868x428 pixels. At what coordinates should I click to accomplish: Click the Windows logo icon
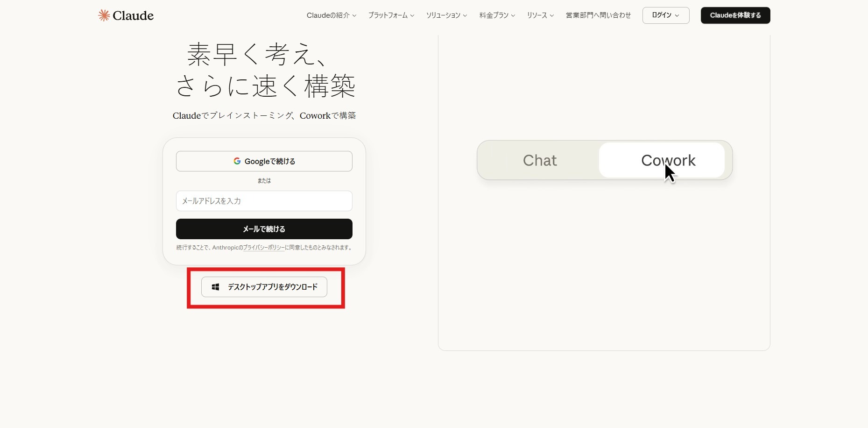point(215,287)
